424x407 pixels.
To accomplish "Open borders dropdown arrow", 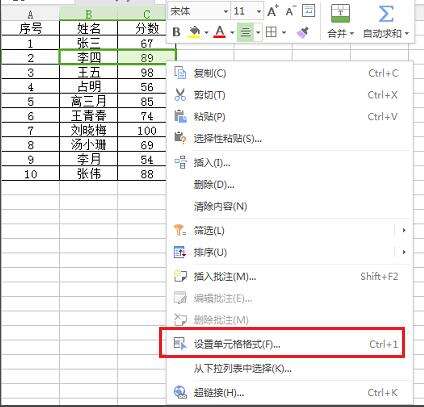I will point(284,33).
